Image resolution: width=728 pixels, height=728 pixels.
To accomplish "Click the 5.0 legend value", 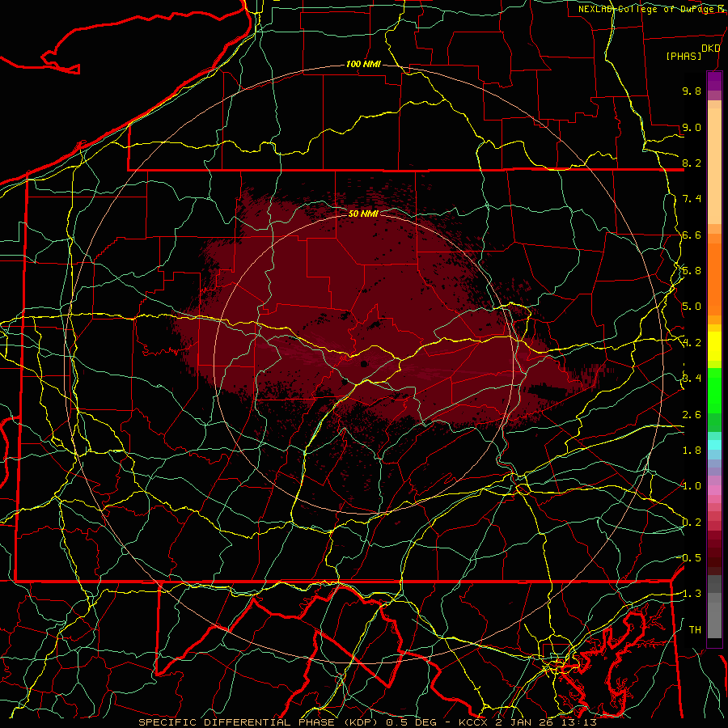I will (692, 307).
